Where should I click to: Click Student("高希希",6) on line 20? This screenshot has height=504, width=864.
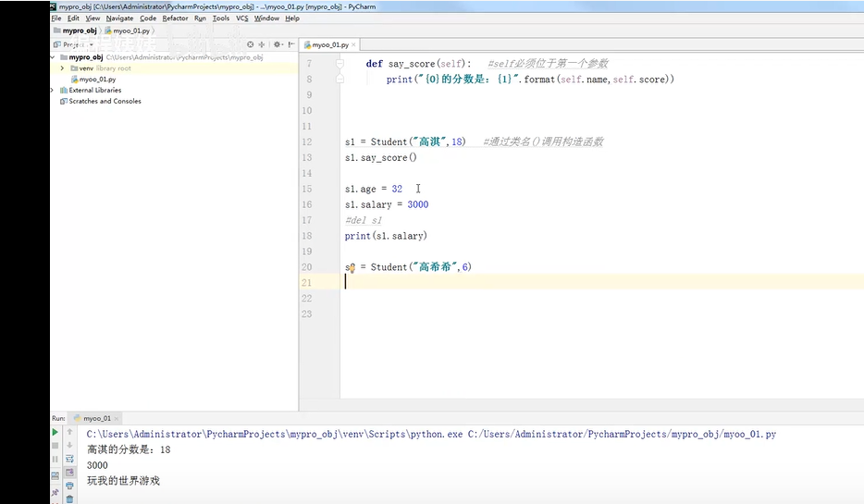[421, 267]
